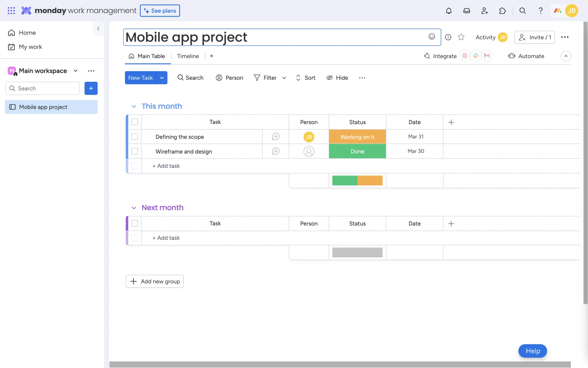Open the notifications bell

[449, 11]
